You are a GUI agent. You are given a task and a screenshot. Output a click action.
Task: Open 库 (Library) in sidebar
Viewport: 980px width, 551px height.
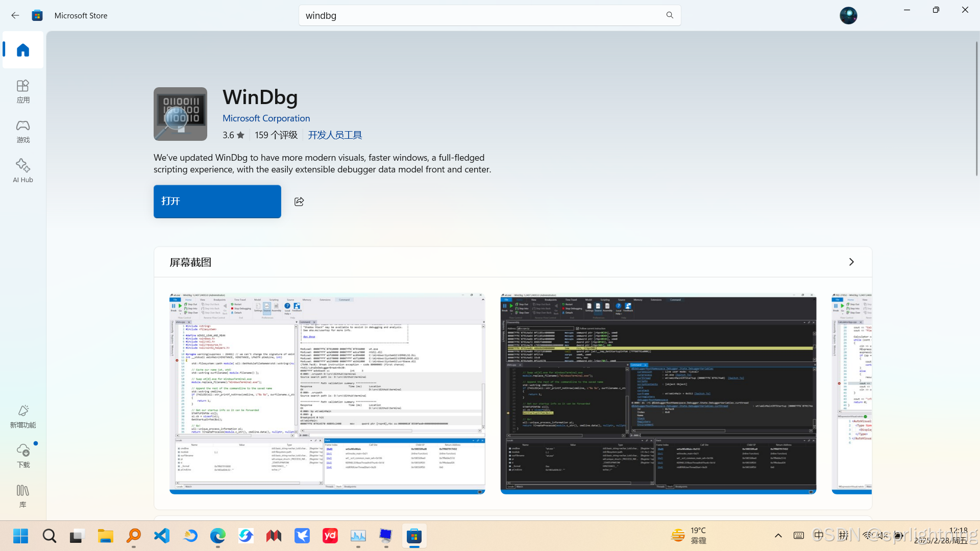(23, 496)
